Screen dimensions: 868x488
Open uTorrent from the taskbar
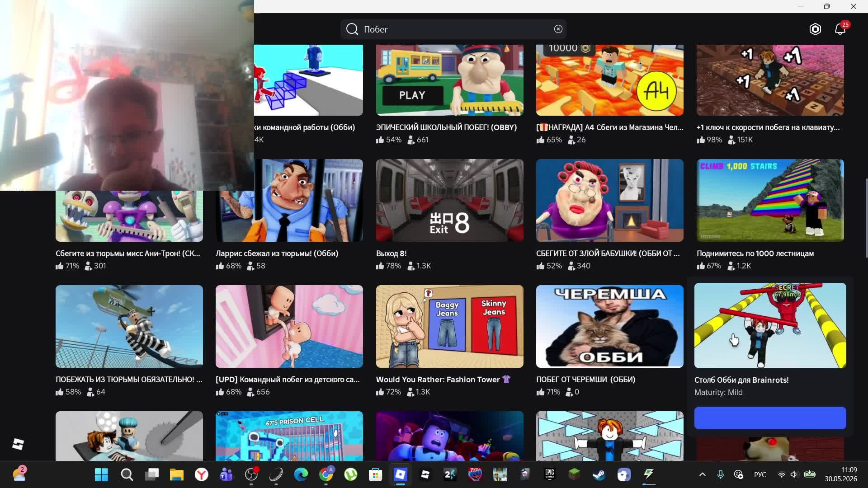(x=351, y=474)
